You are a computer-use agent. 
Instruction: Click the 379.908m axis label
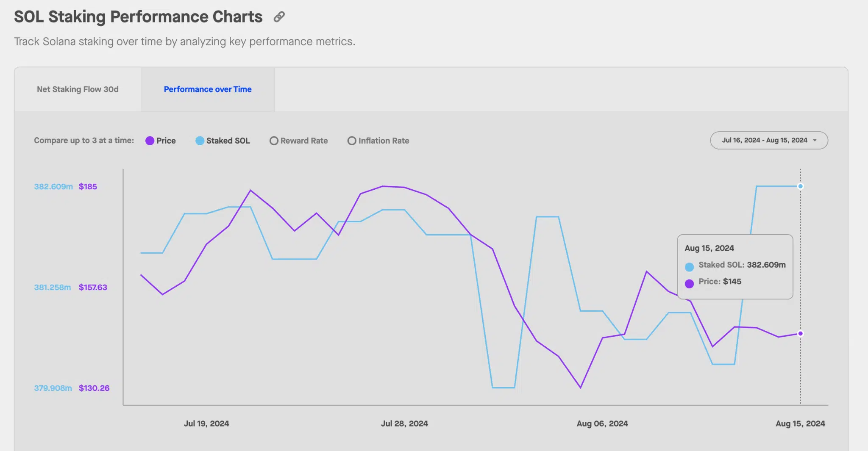[x=53, y=388]
